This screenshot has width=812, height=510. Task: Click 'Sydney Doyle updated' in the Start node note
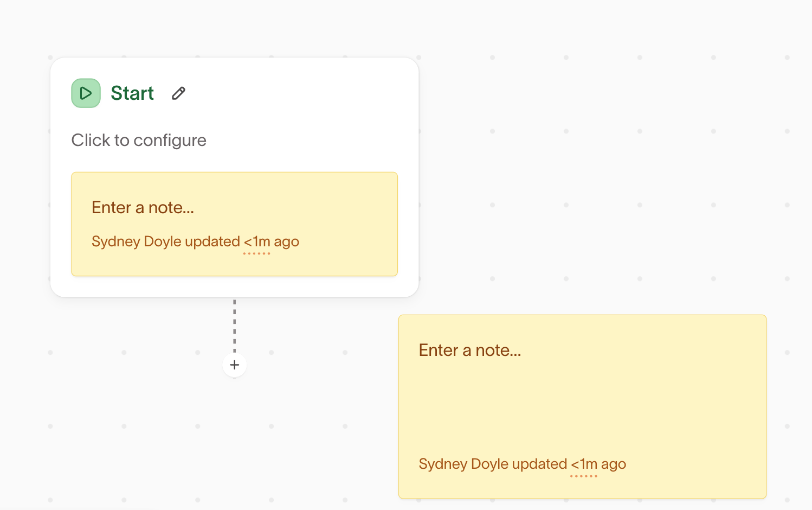(x=166, y=241)
